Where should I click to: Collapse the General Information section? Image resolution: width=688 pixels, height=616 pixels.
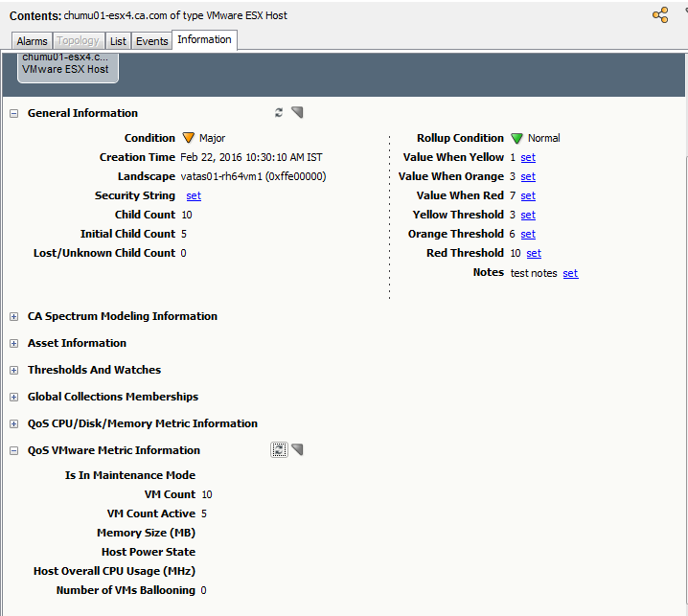coord(14,114)
